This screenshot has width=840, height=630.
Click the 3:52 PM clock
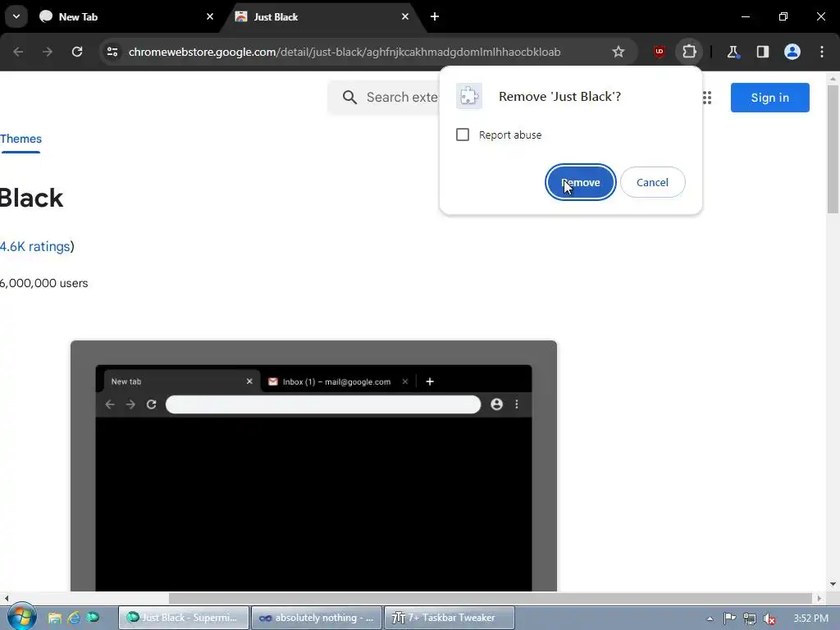tap(810, 619)
